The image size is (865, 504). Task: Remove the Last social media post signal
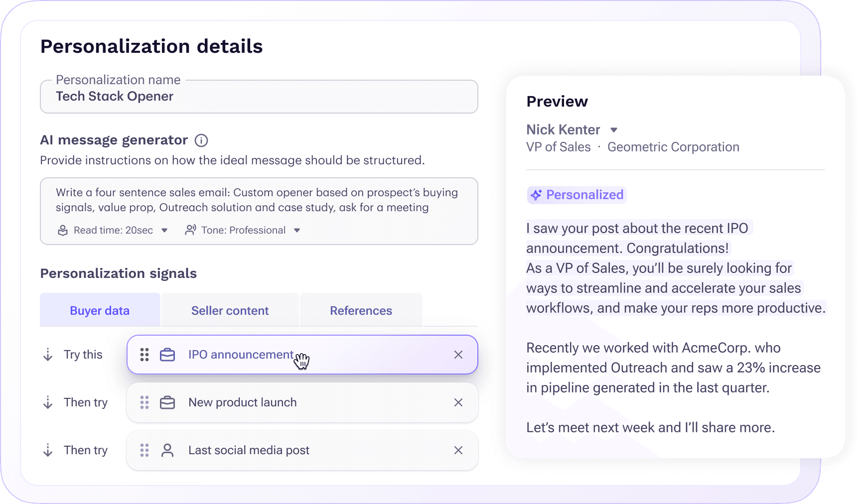(458, 450)
